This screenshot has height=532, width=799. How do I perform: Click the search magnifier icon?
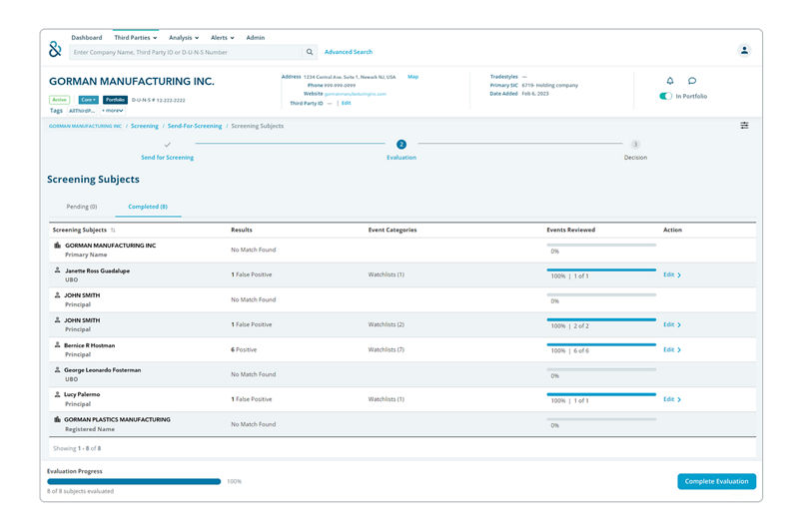[x=310, y=52]
